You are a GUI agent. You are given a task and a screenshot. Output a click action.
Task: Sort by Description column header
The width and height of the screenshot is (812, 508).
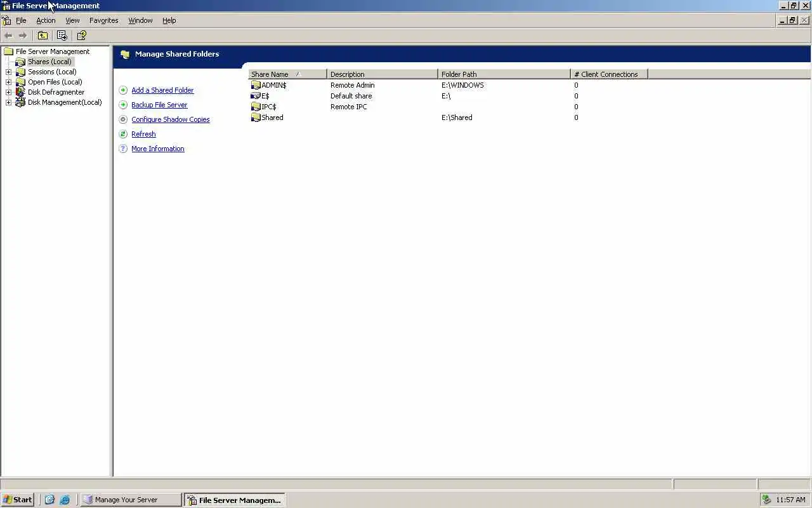coord(383,74)
